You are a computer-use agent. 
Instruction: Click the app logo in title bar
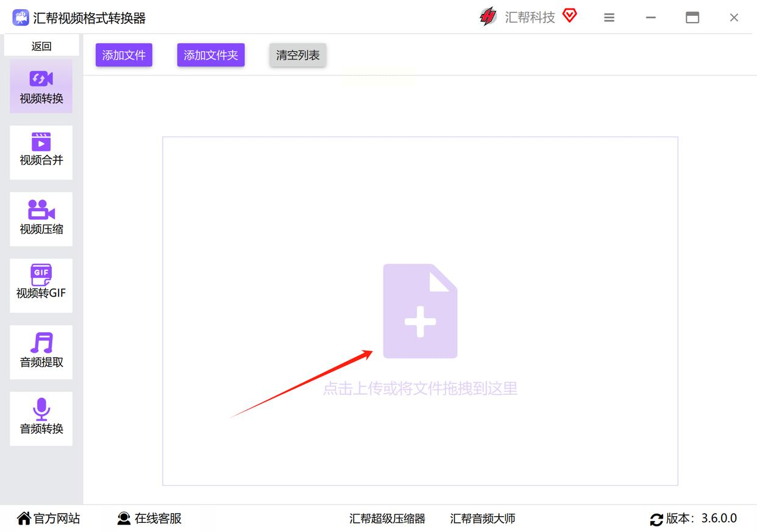click(x=21, y=18)
